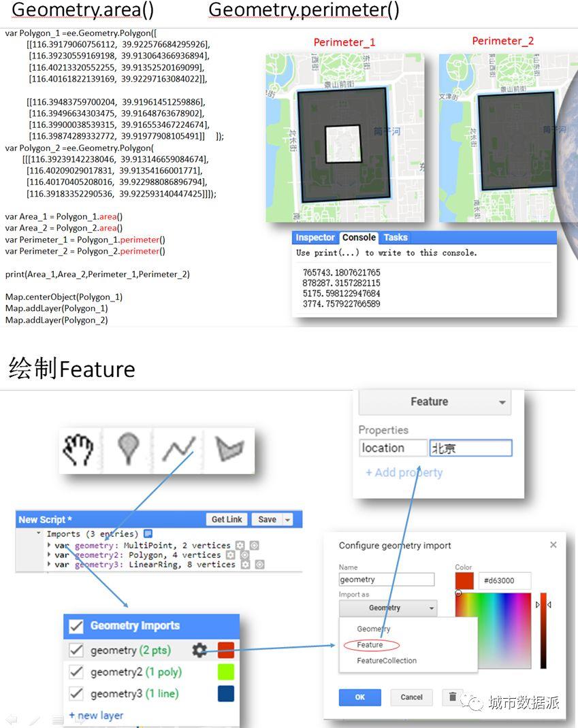Image resolution: width=578 pixels, height=728 pixels.
Task: Click locate icon on geometry MultiPoint row
Action: pos(254,545)
